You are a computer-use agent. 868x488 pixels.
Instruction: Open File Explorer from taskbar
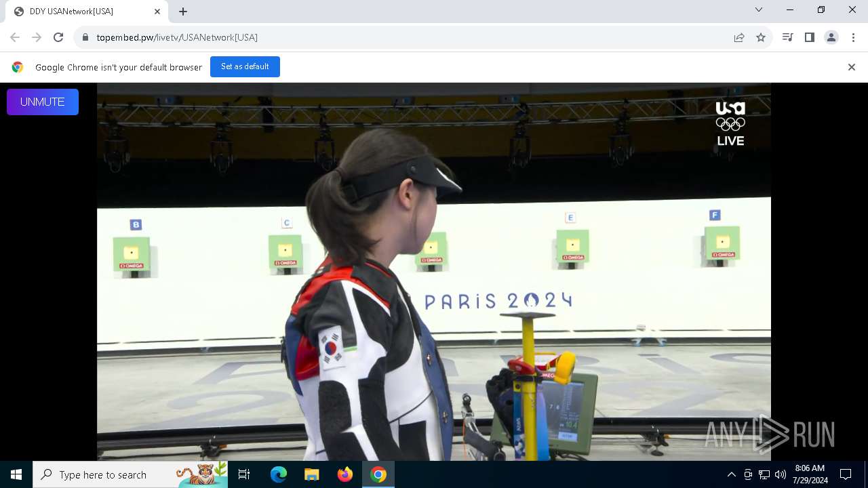pyautogui.click(x=312, y=474)
